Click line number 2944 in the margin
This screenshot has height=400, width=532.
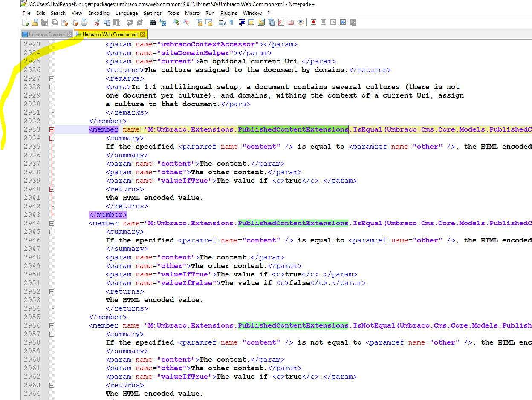point(32,223)
